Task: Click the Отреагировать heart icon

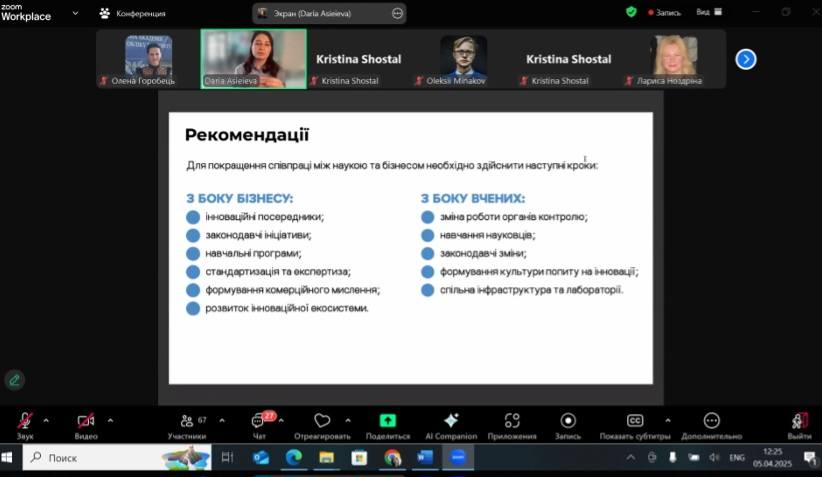Action: pos(321,421)
